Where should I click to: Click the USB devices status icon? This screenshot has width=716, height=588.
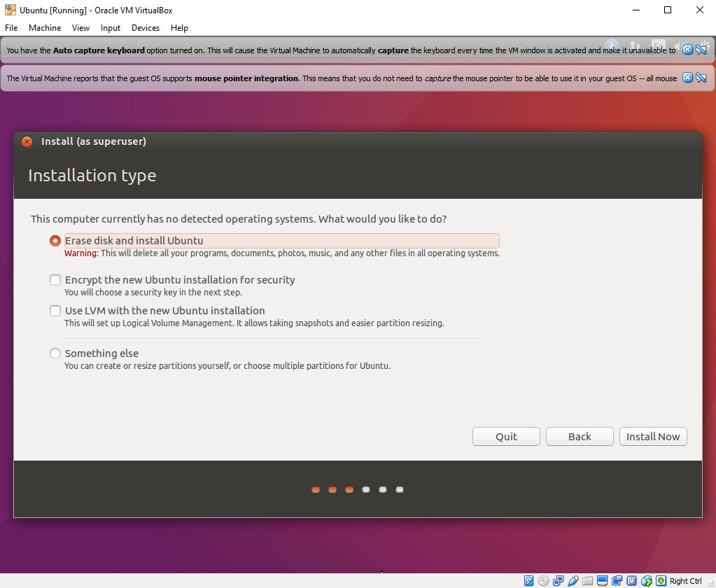tap(573, 581)
